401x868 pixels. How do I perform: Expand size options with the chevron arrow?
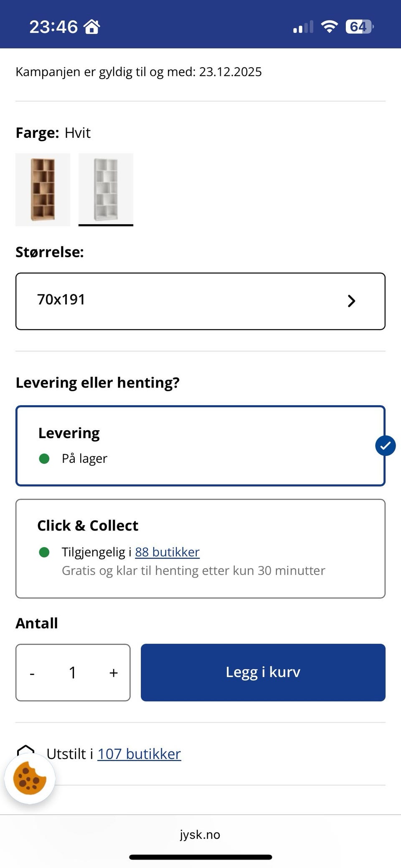(351, 301)
